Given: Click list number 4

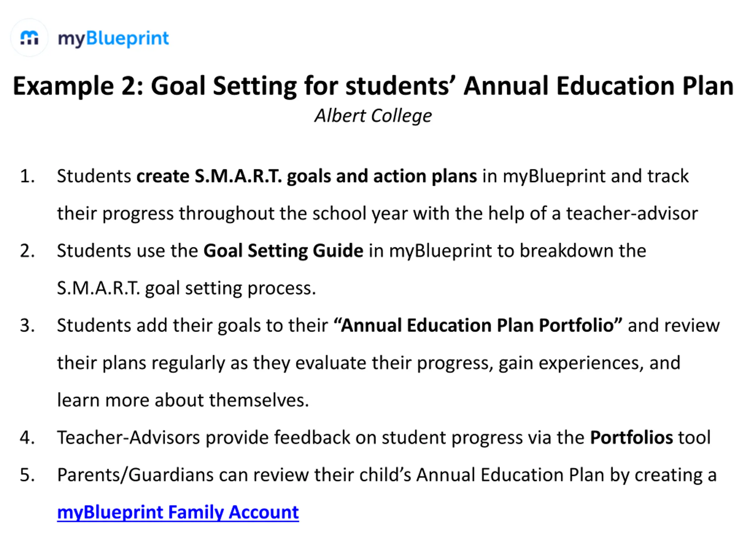Looking at the screenshot, I should pos(27,437).
